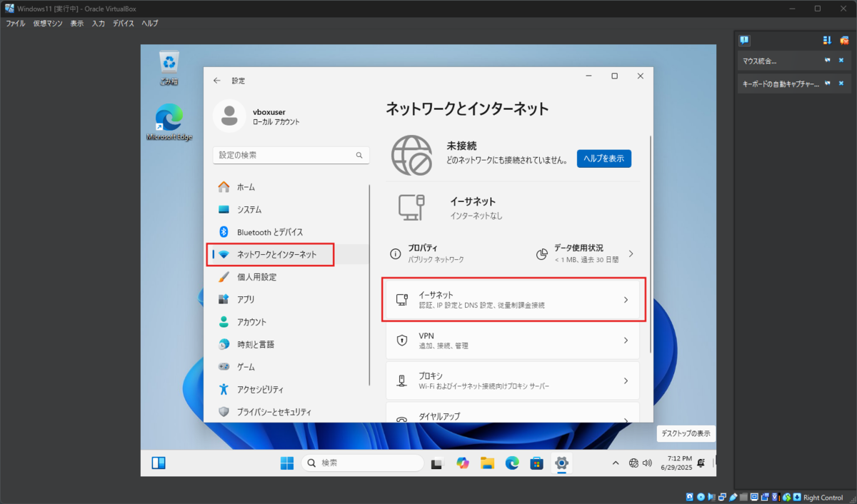Viewport: 857px width, 504px height.
Task: Open the ヘルプ menu
Action: point(150,24)
